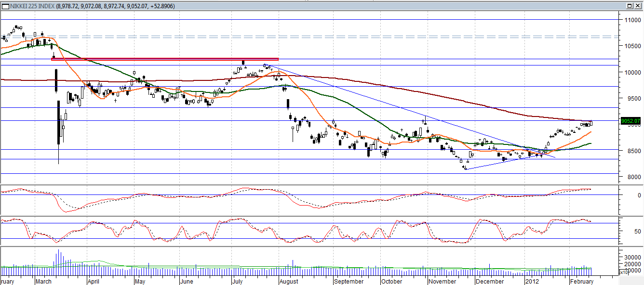This screenshot has width=644, height=285.
Task: Click the 8000 price axis label
Action: click(x=633, y=177)
